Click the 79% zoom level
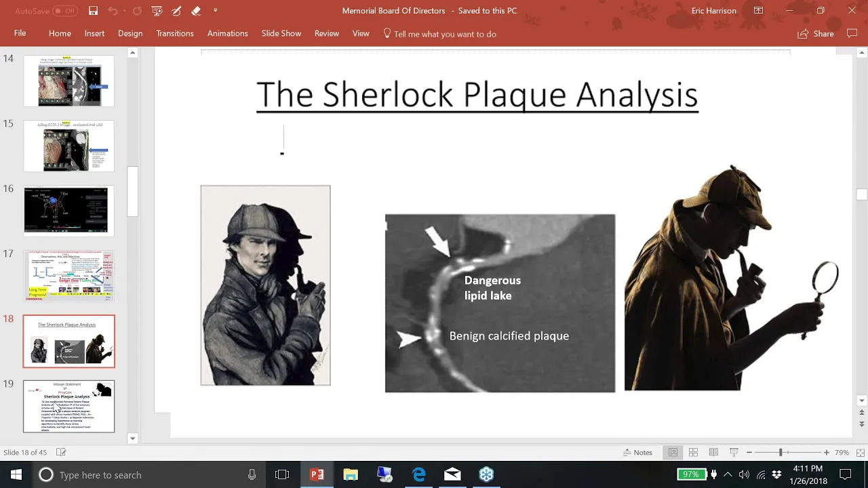 pos(842,453)
